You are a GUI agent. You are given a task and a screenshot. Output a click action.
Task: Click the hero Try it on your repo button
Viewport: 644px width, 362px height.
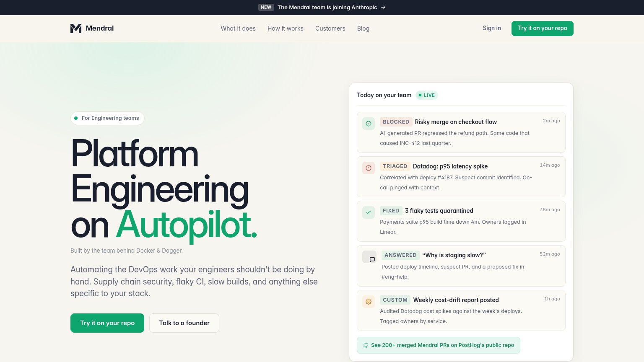coord(107,323)
